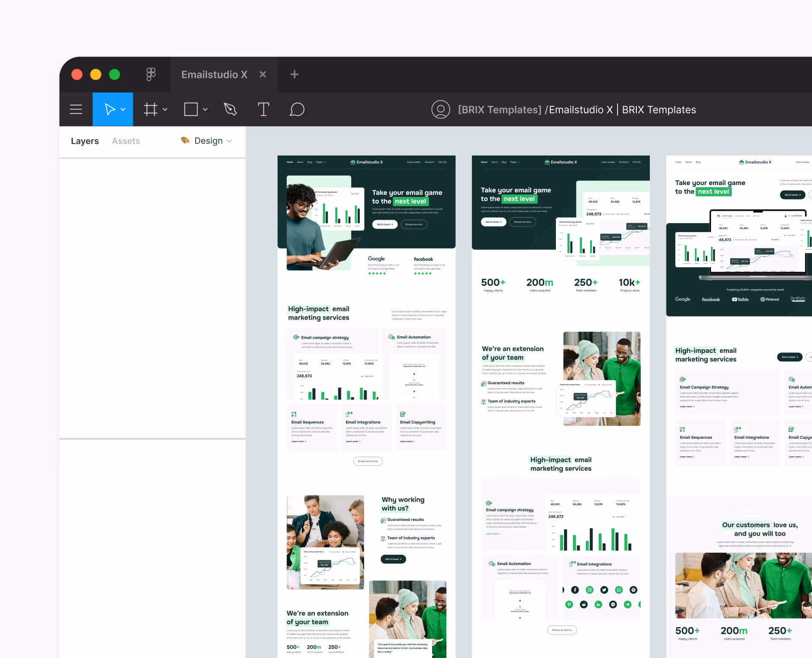
Task: Switch to the Assets tab
Action: click(125, 141)
